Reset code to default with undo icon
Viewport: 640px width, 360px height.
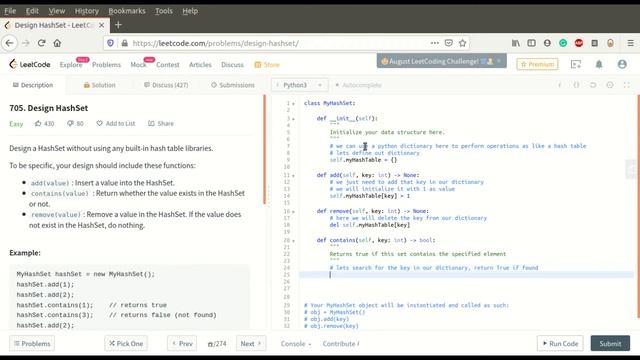pos(593,85)
